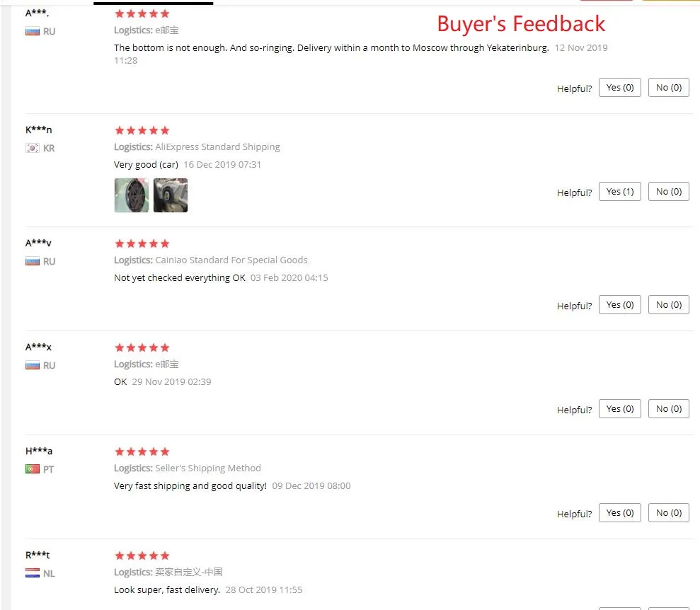
Task: Click the AliExpress Standard Shipping logistics text
Action: [217, 146]
